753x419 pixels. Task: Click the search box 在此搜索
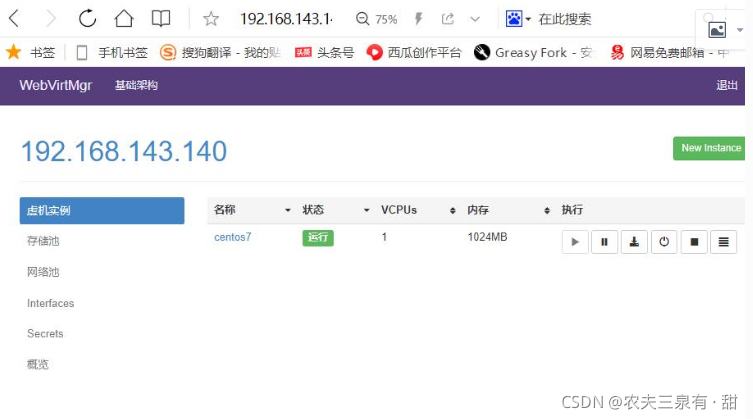[x=565, y=19]
